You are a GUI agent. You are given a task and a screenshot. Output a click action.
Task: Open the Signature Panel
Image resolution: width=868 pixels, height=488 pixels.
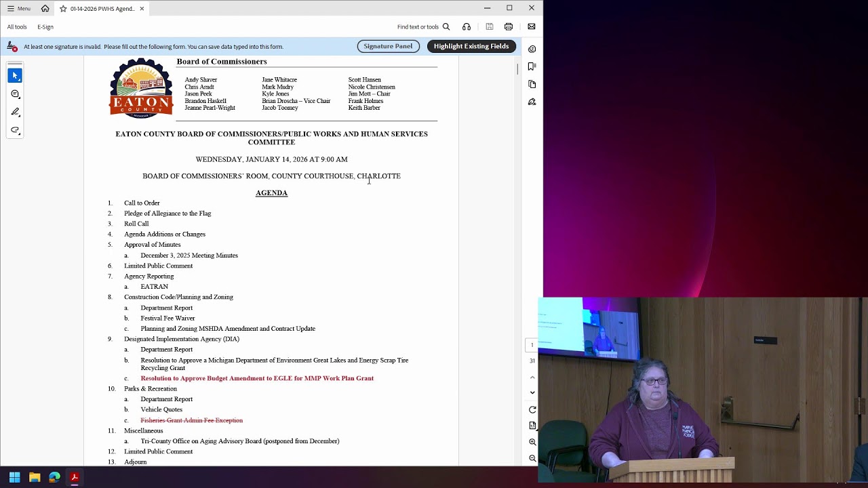coord(388,46)
